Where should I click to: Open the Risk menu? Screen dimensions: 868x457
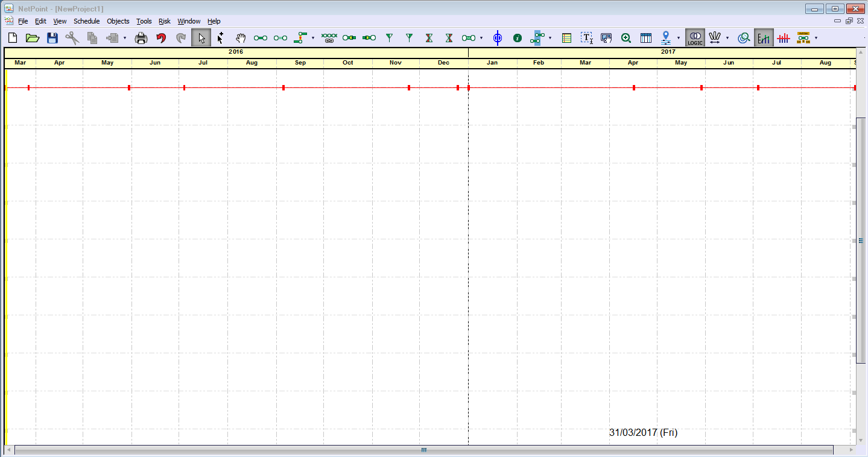click(165, 21)
